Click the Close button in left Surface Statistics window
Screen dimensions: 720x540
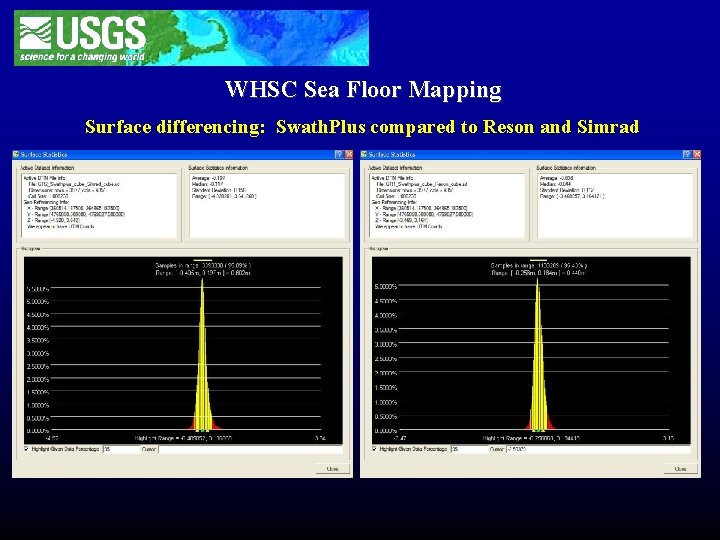click(332, 469)
